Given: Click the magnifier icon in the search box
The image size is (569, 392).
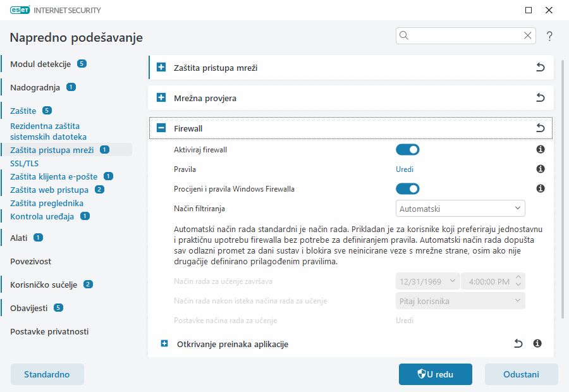Looking at the screenshot, I should 404,35.
